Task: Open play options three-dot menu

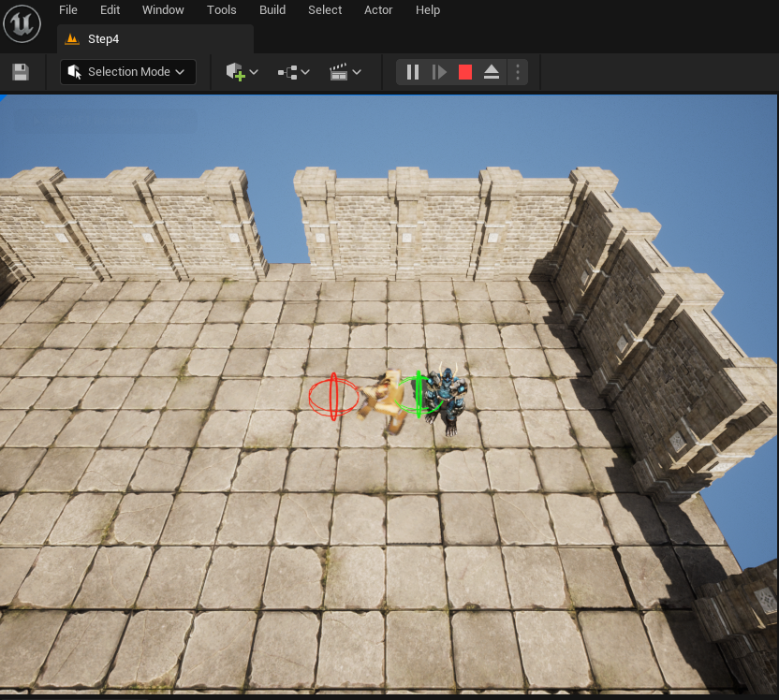Action: click(518, 72)
